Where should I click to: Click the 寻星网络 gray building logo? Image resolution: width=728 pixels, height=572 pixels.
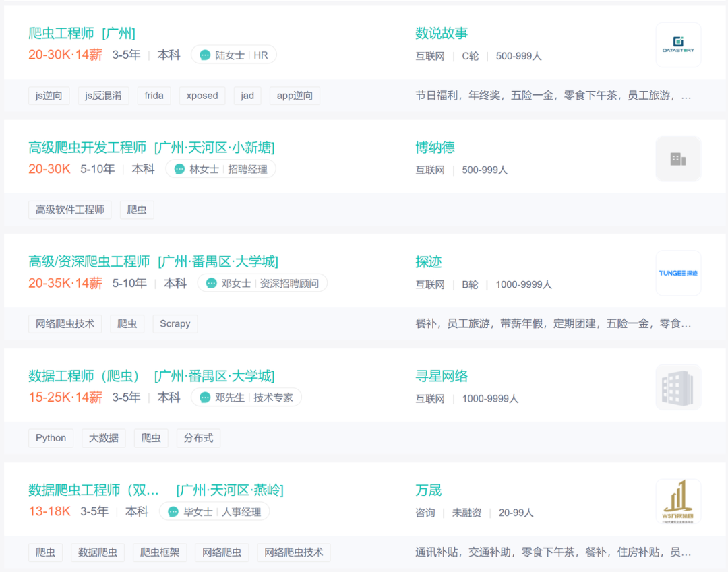678,387
